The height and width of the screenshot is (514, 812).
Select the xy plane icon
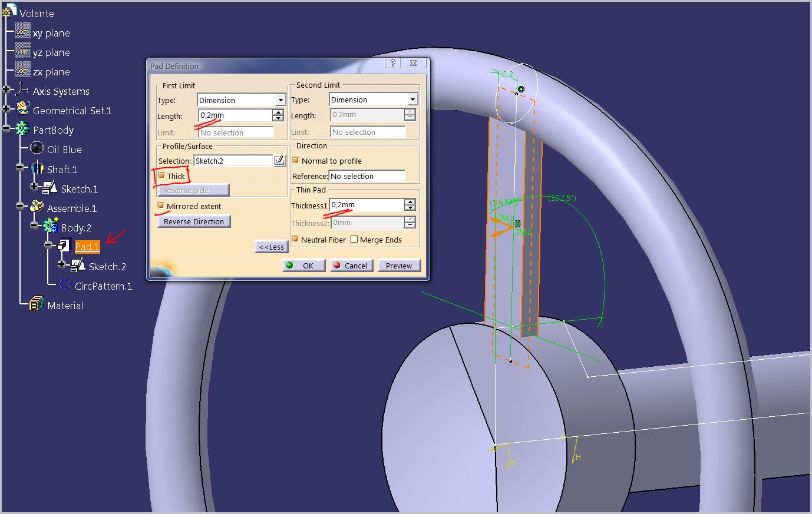point(22,31)
